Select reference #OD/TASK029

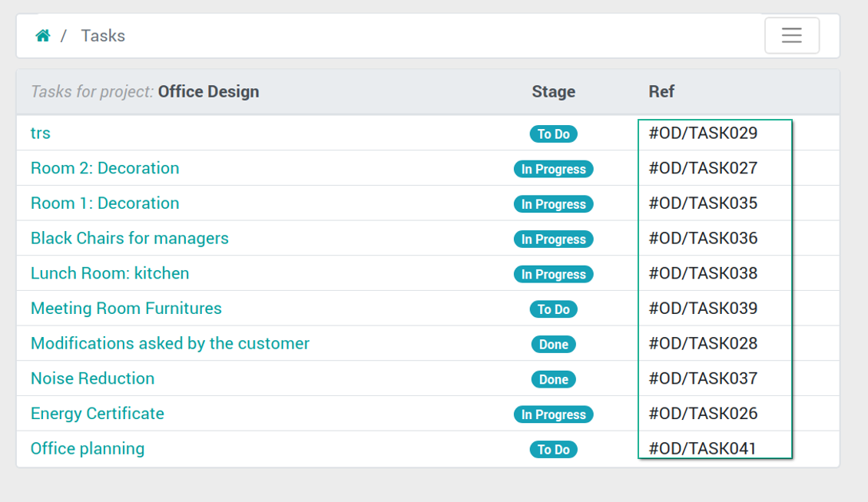coord(703,134)
